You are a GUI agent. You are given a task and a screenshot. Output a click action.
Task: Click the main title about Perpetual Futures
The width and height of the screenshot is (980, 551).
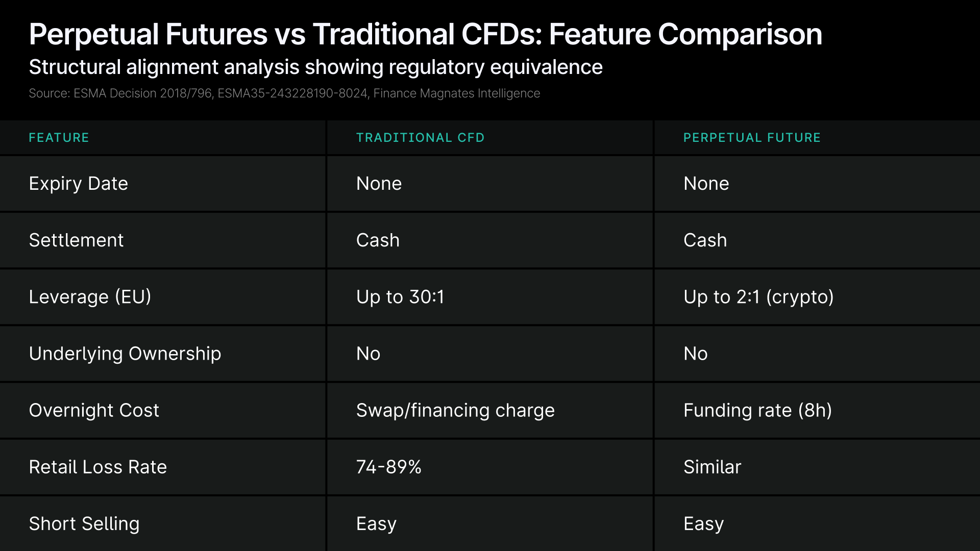[425, 35]
